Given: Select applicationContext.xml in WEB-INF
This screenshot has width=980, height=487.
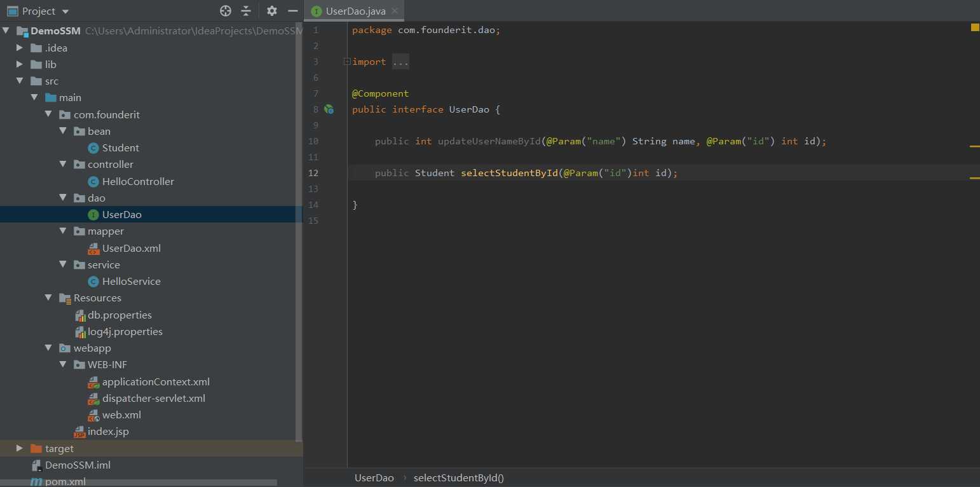Looking at the screenshot, I should [x=156, y=381].
